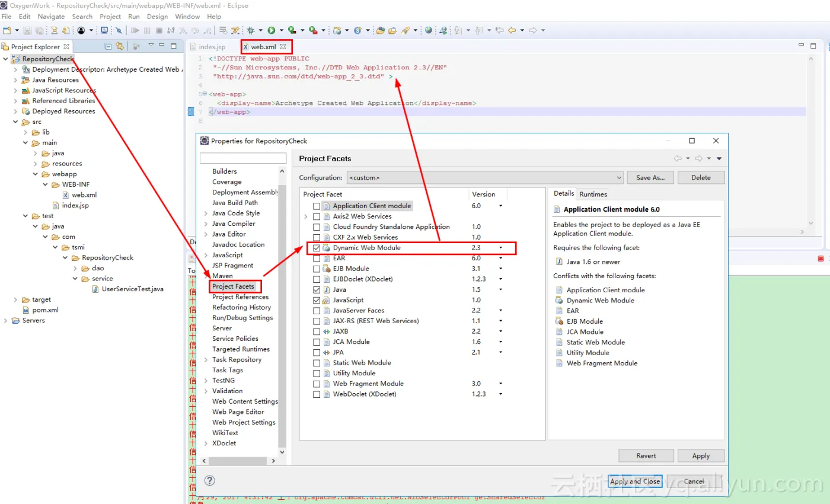The width and height of the screenshot is (830, 504).
Task: Open Project Explorer View Menu triangle
Action: (x=151, y=45)
